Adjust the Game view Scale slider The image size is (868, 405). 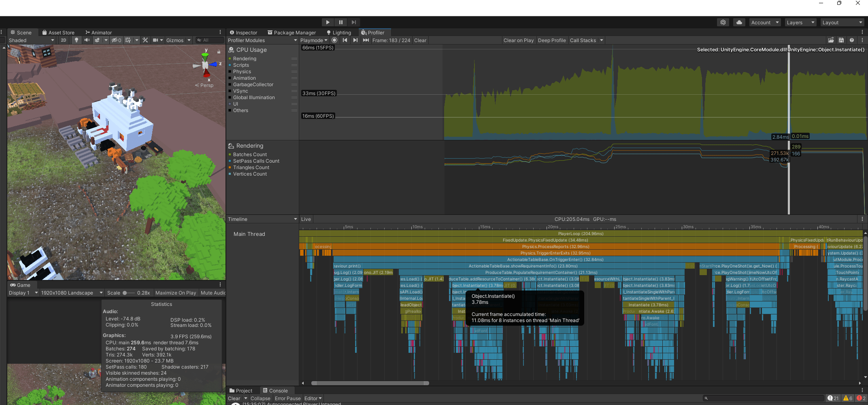pos(126,293)
